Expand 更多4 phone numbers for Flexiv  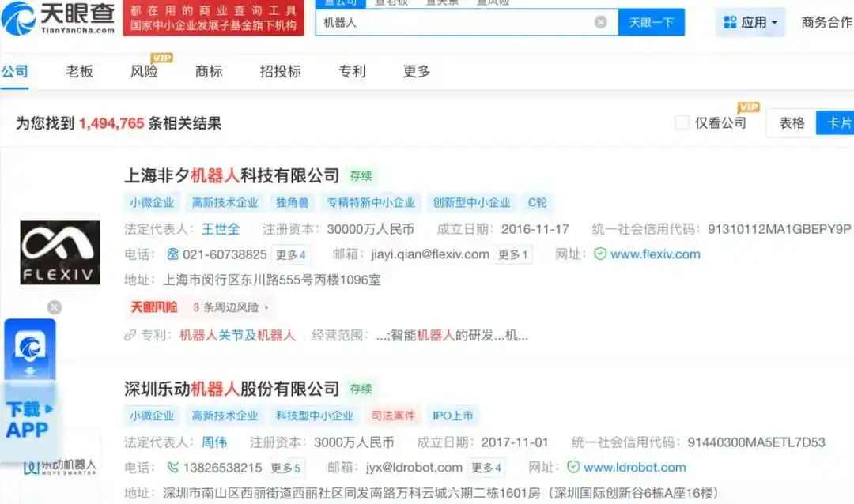coord(290,254)
